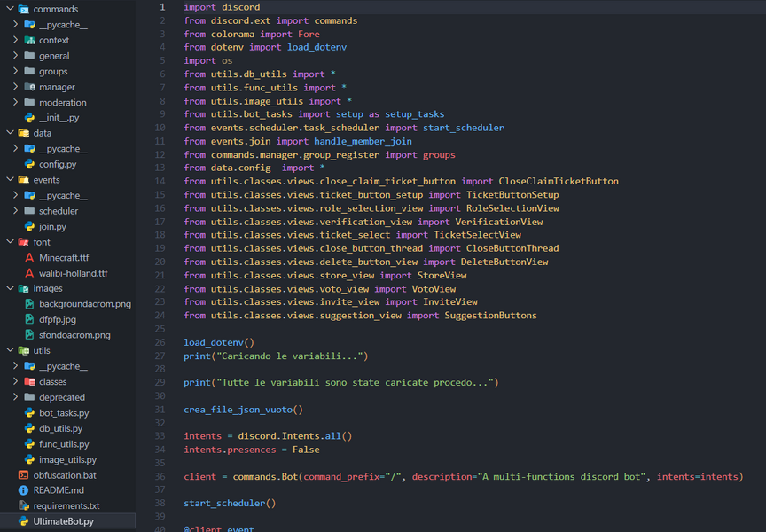Screen dimensions: 766x532
Task: Select the __pycache__ folder under events
Action: (64, 195)
